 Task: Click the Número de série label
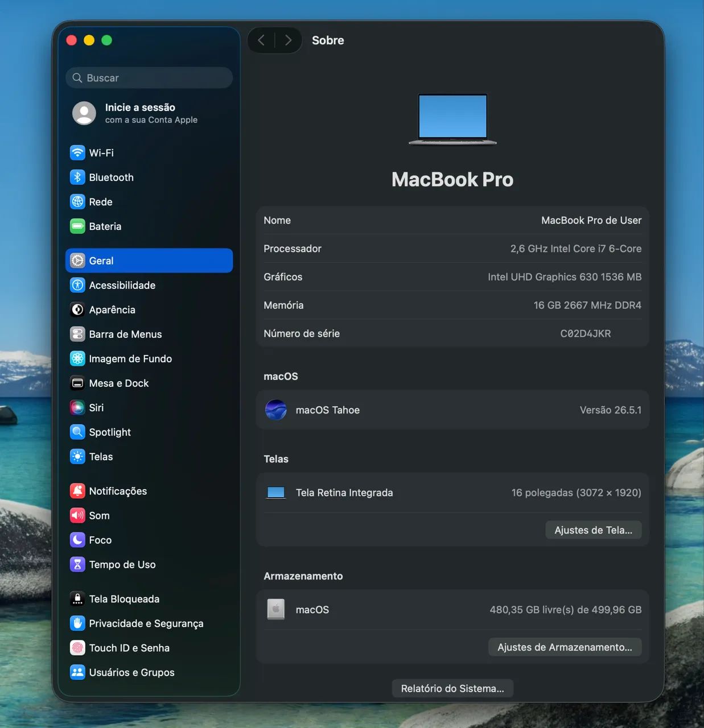pyautogui.click(x=302, y=334)
